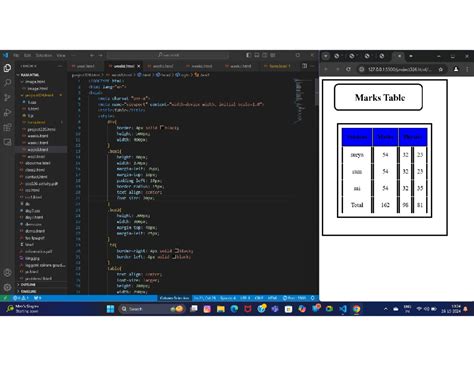Change CRLF end-of-line setting
This screenshot has width=474, height=366.
[259, 298]
